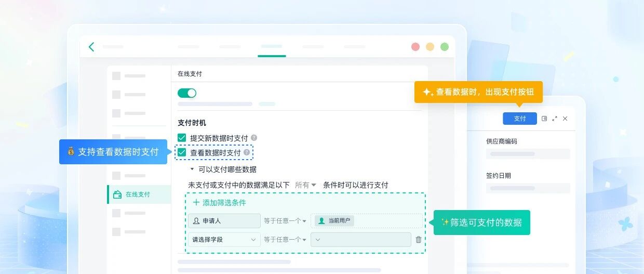Click the 当前用户 value field
The height and width of the screenshot is (274, 644).
(366, 221)
